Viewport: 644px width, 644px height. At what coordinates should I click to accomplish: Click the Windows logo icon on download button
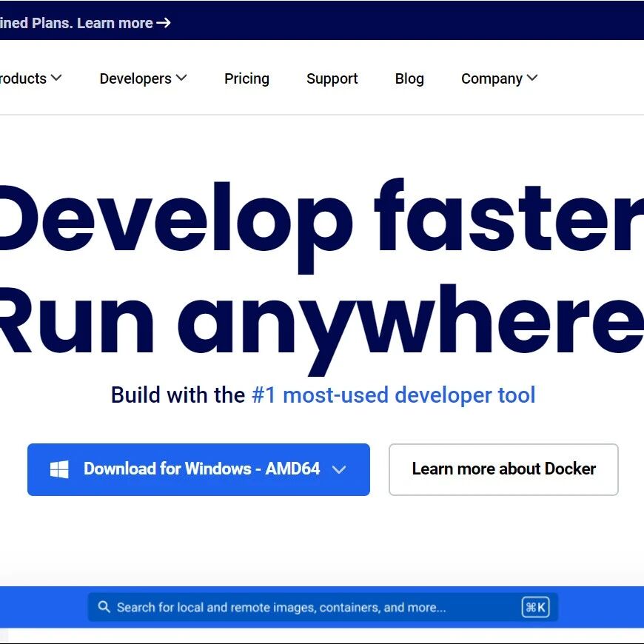coord(59,469)
